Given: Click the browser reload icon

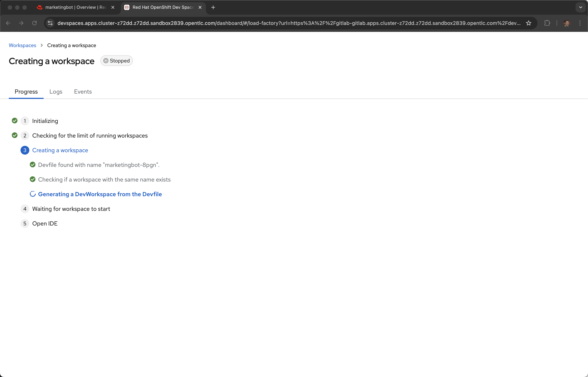Looking at the screenshot, I should pyautogui.click(x=34, y=23).
